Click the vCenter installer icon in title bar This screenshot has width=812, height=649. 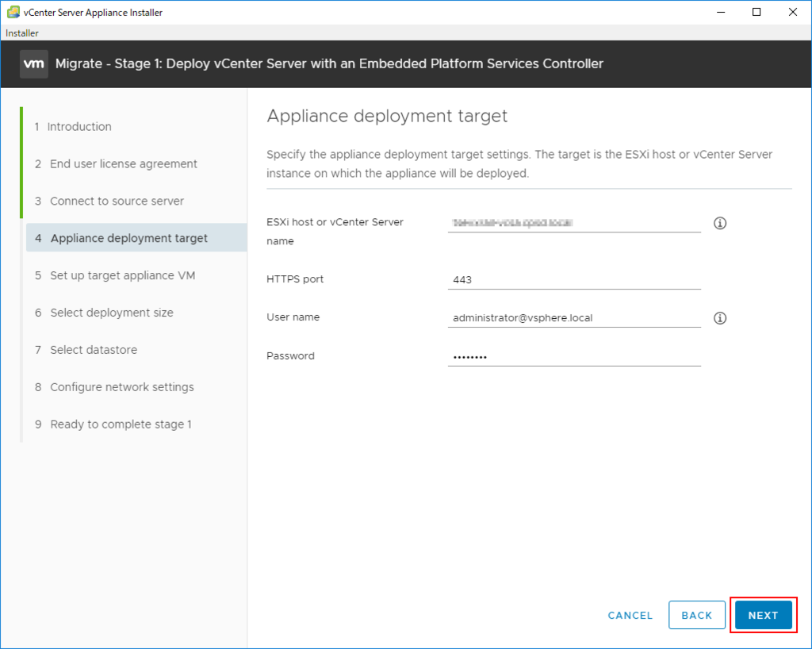point(13,12)
